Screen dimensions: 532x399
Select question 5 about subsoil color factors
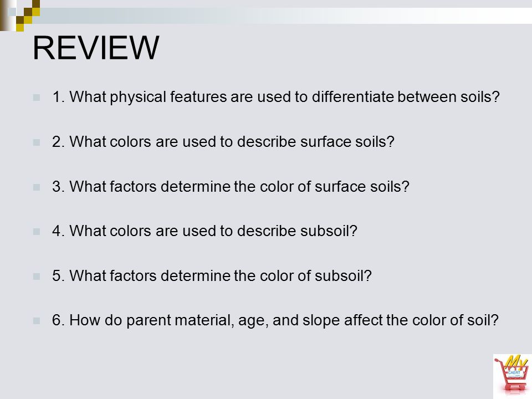click(x=212, y=276)
